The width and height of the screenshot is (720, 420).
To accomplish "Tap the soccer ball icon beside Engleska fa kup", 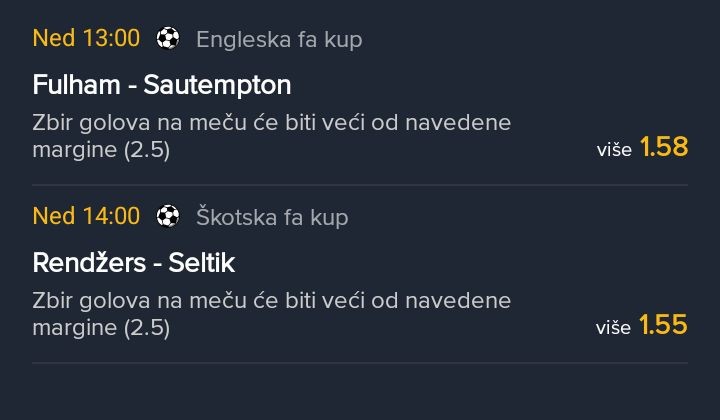I will 168,39.
